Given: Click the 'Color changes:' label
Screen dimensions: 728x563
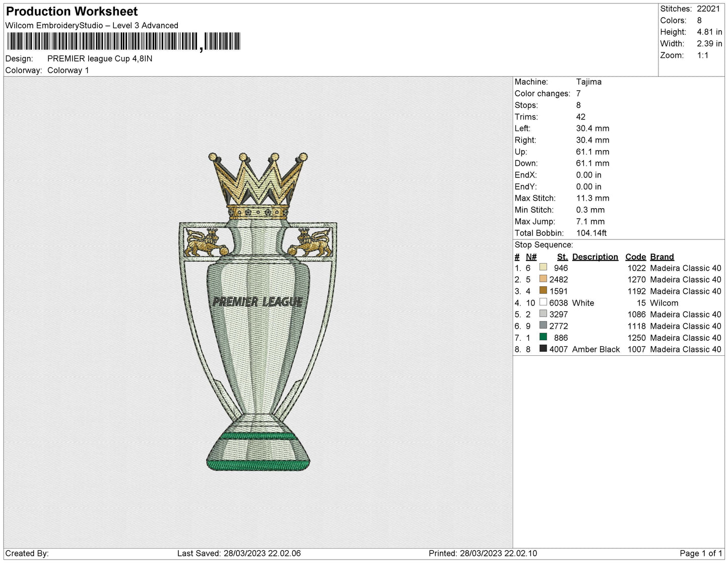Looking at the screenshot, I should (543, 94).
